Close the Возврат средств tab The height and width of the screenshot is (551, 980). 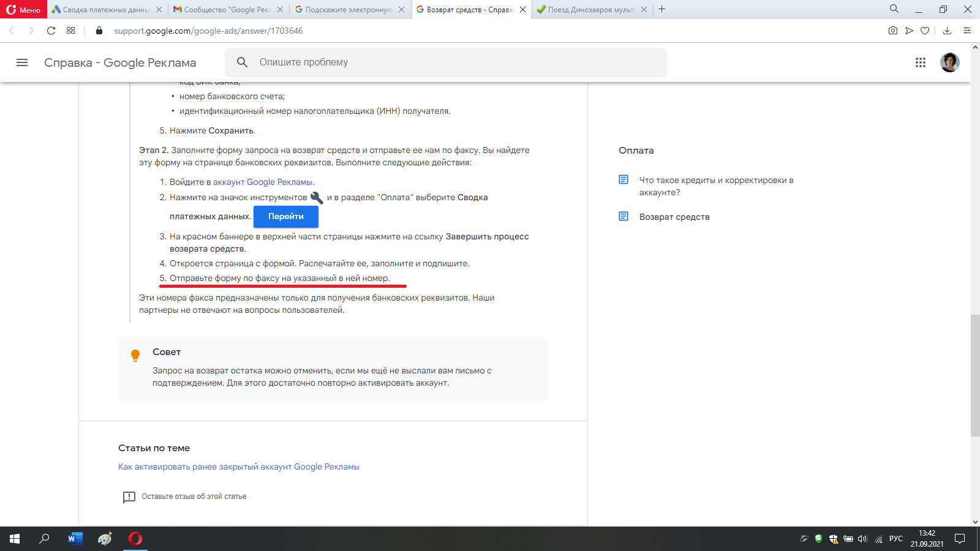pyautogui.click(x=522, y=10)
